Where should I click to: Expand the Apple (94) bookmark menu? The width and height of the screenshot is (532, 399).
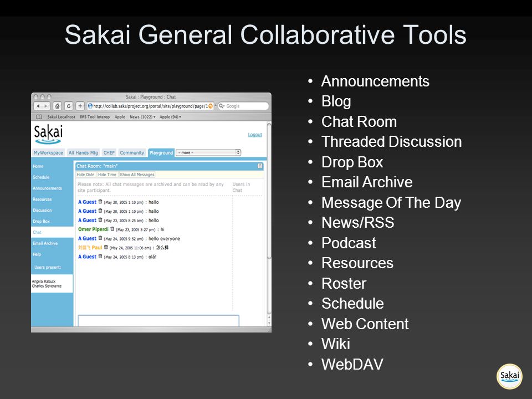(x=170, y=117)
